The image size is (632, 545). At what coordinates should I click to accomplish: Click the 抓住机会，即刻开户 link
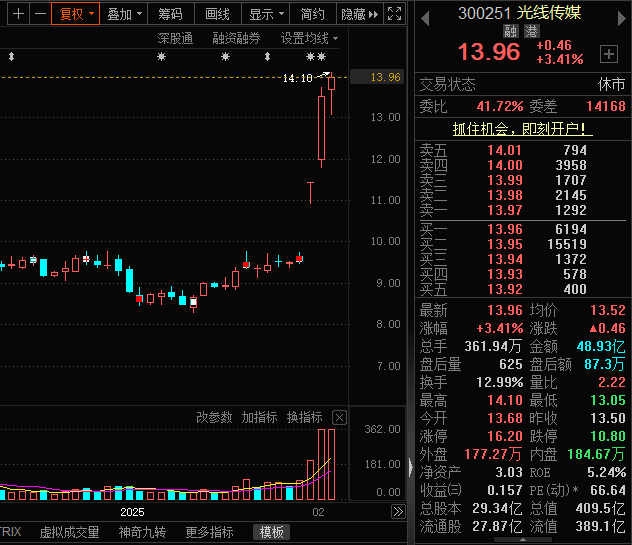[x=522, y=129]
